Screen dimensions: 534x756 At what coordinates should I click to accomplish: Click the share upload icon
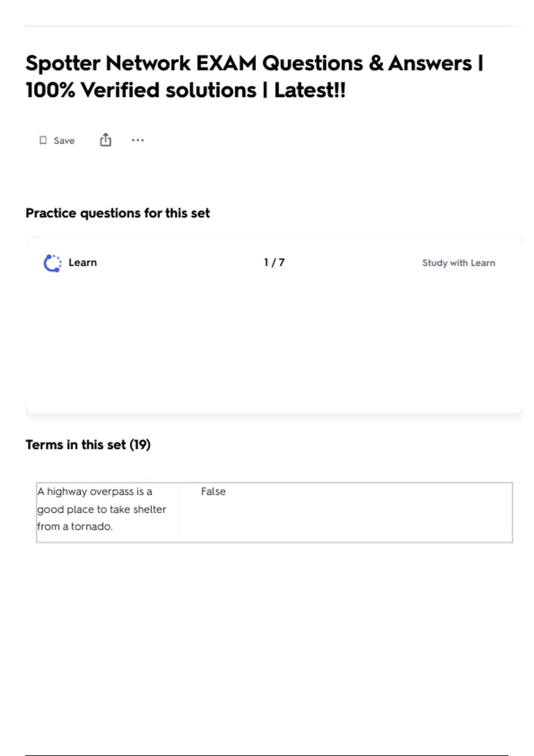coord(105,140)
